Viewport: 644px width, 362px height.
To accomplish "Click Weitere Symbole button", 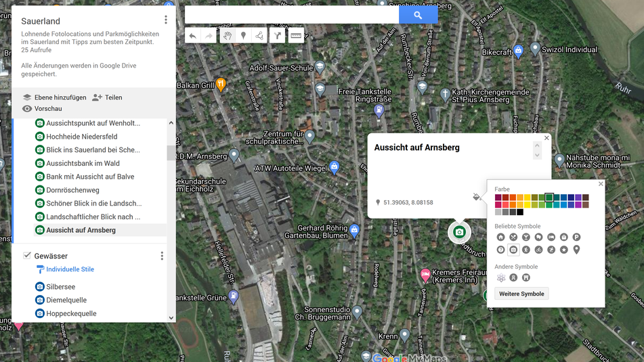I will tap(521, 294).
